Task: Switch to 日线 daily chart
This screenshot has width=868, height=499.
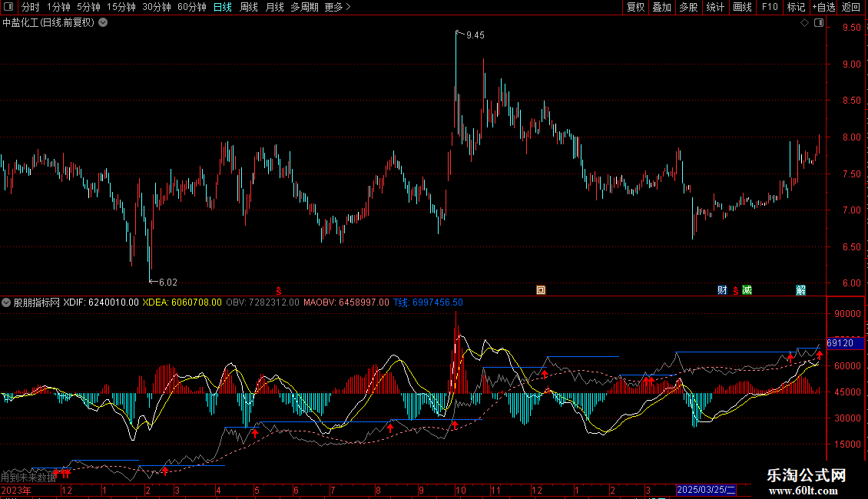Action: point(223,7)
